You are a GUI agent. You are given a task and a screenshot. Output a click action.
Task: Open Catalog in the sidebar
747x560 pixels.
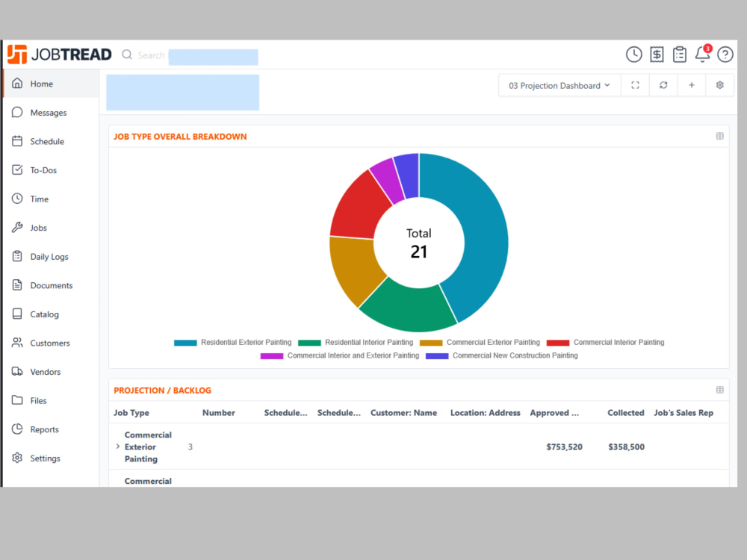(51, 314)
